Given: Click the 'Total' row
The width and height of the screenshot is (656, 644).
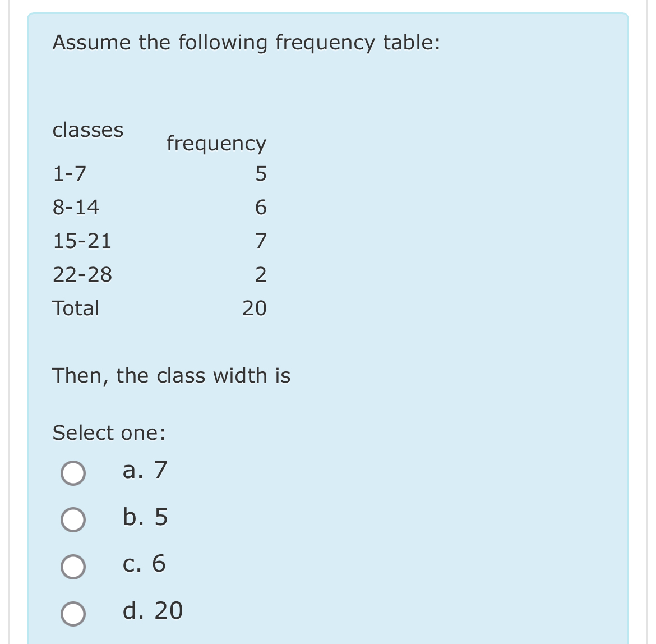Looking at the screenshot, I should click(x=76, y=308).
